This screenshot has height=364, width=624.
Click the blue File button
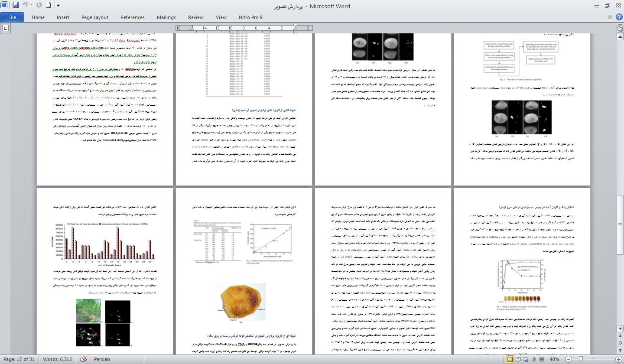coord(12,17)
